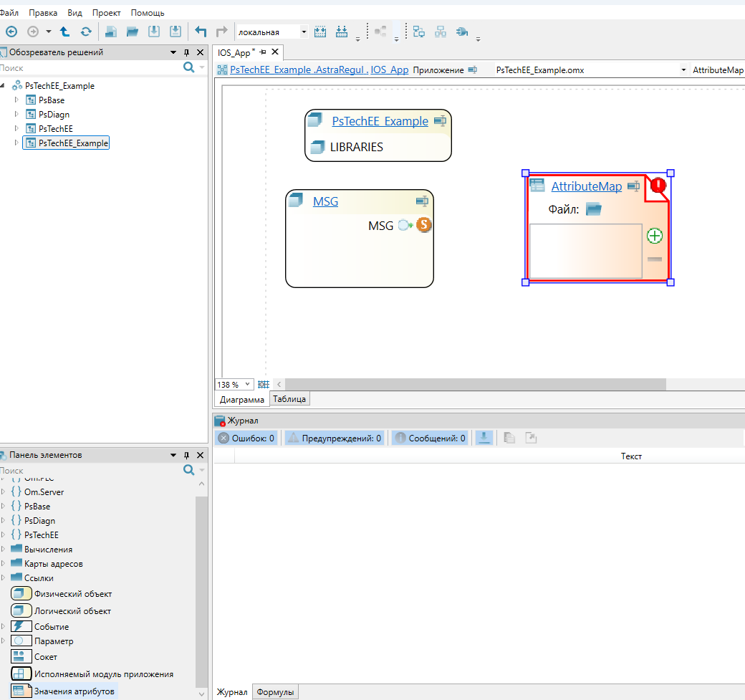Click the MSG link in diagram block
745x700 pixels.
pos(325,201)
